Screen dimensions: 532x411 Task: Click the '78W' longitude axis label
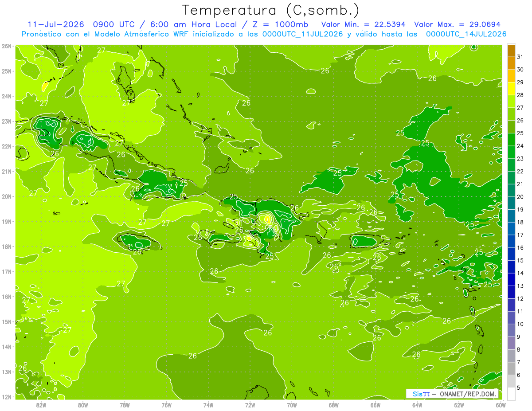[125, 405]
